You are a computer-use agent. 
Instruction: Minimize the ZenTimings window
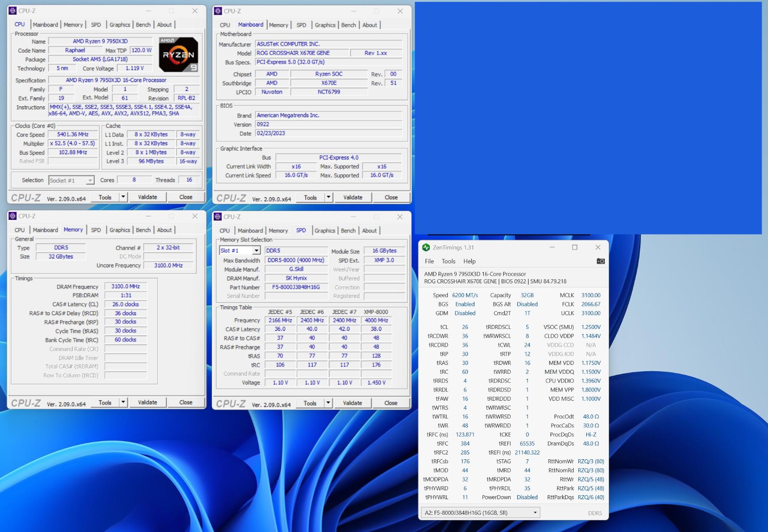[552, 247]
